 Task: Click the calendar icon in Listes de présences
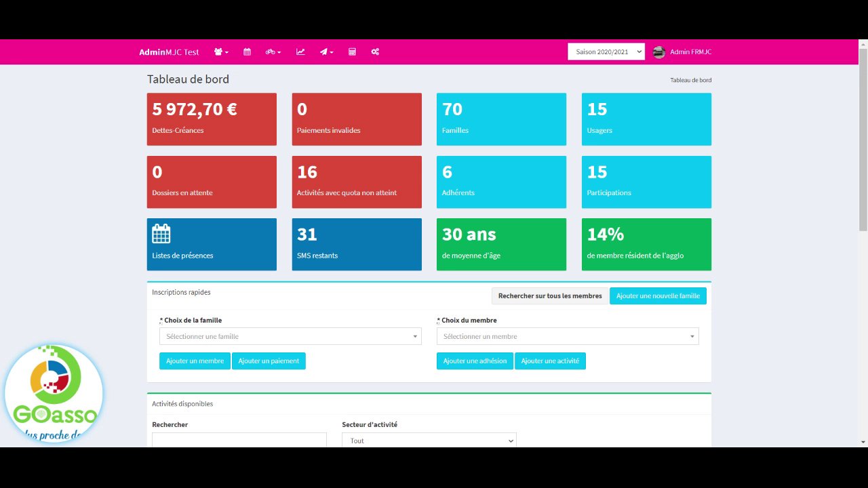(x=161, y=234)
